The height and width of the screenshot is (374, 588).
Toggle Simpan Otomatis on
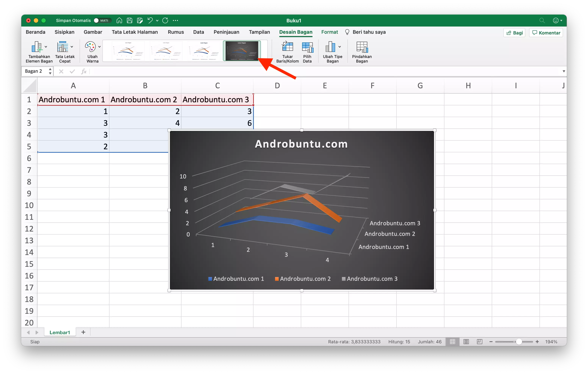(96, 20)
